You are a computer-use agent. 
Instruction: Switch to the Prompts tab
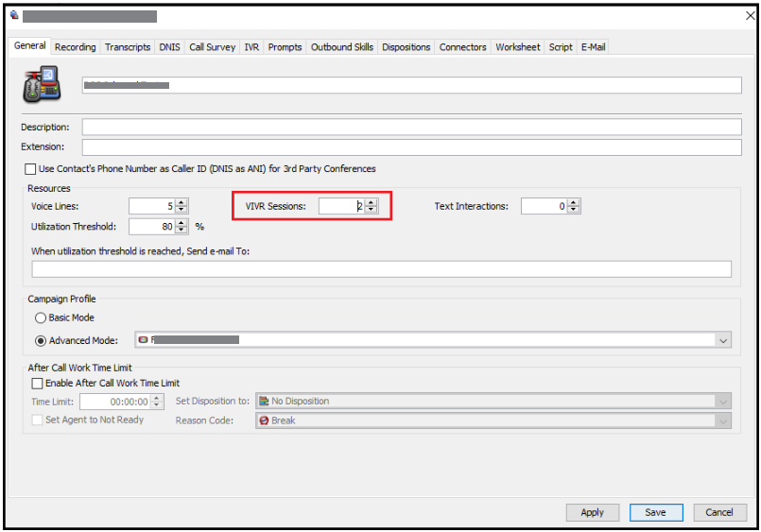click(285, 47)
